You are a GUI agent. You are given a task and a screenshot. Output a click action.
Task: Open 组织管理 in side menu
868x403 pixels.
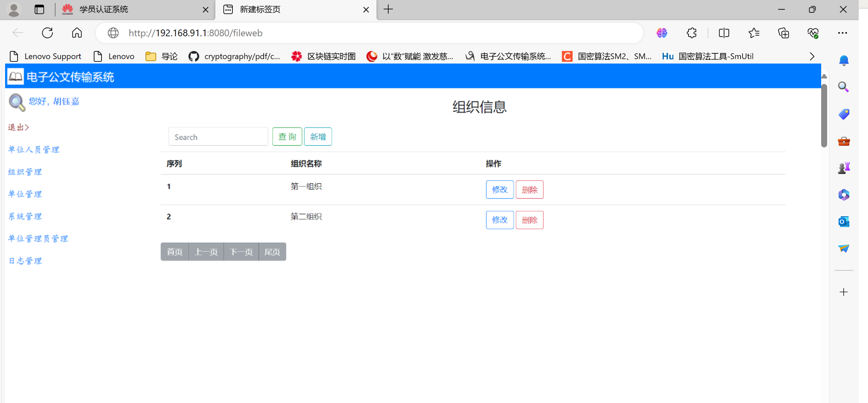tap(25, 172)
